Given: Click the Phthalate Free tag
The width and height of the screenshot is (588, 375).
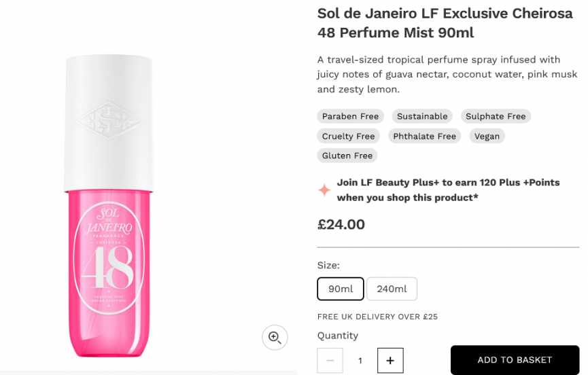Looking at the screenshot, I should click(424, 136).
